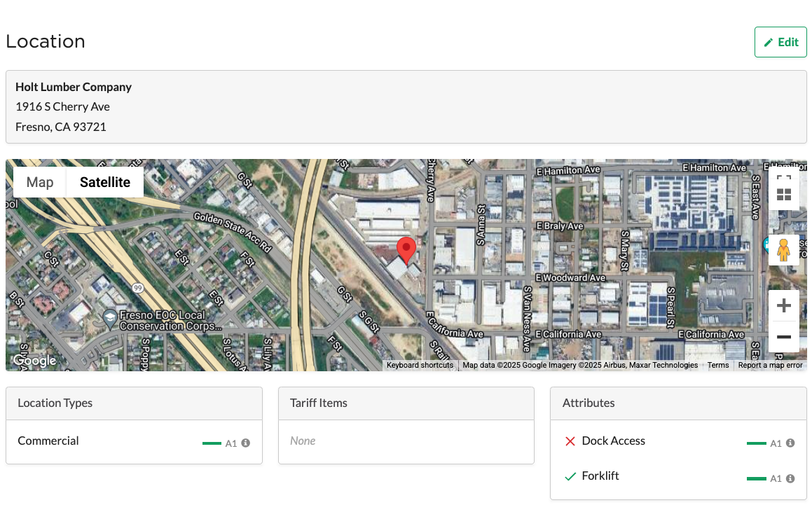Screen dimensions: 812x519
Task: Select the Street View pegman icon
Action: click(783, 250)
